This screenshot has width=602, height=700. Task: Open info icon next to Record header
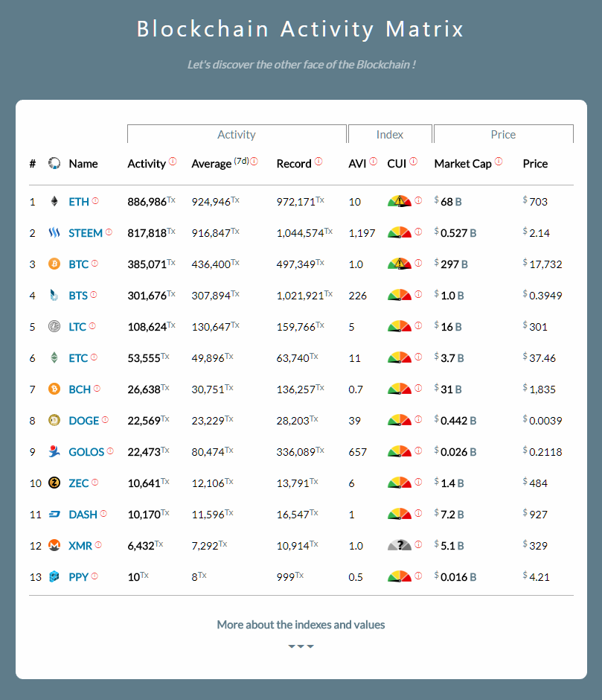(318, 161)
